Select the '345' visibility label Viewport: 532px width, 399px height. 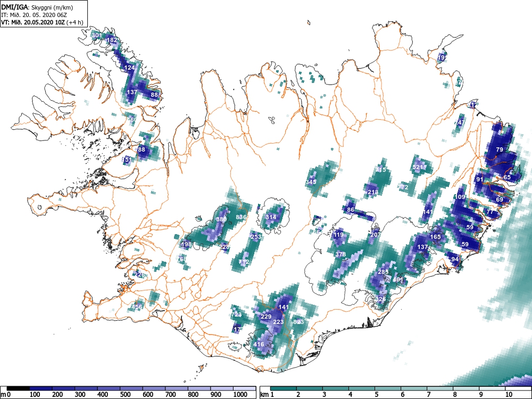311,182
